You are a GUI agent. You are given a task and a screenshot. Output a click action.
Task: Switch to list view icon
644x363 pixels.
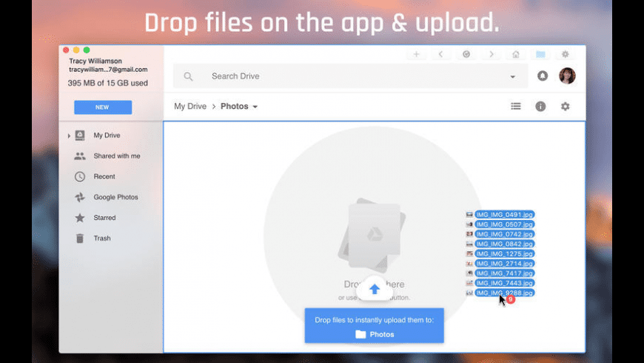[x=516, y=107]
